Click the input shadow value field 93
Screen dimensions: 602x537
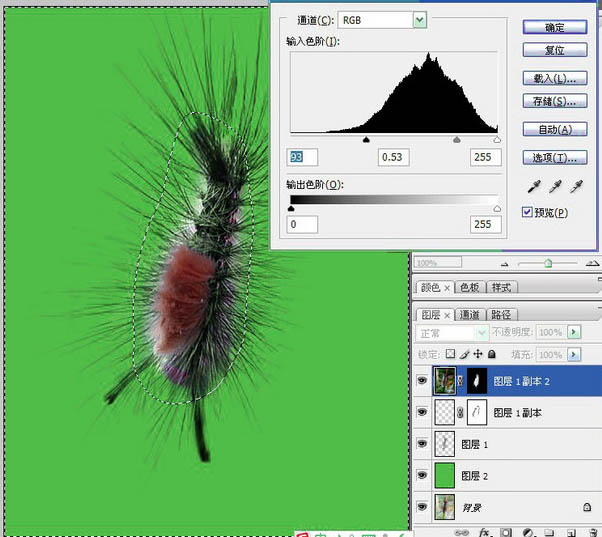[x=302, y=157]
